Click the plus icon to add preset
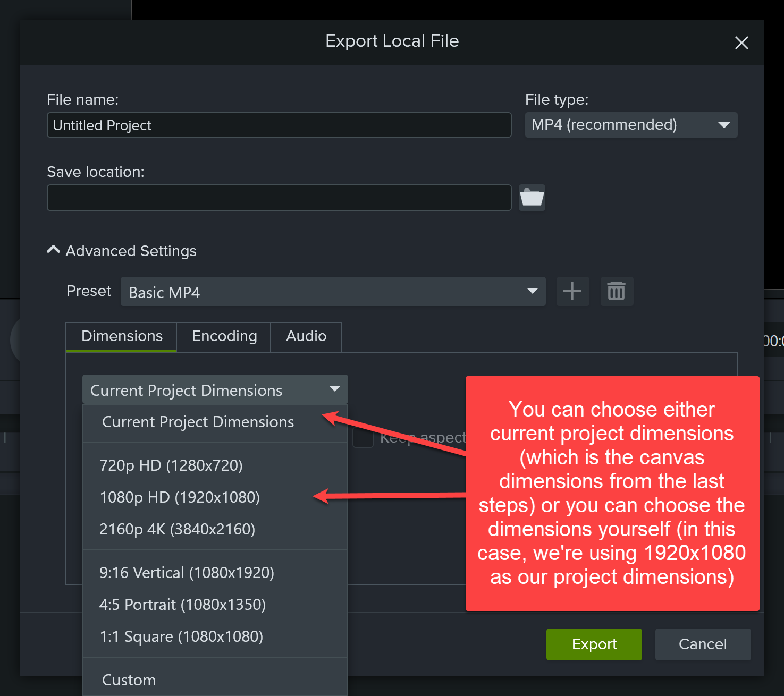784x696 pixels. point(572,291)
